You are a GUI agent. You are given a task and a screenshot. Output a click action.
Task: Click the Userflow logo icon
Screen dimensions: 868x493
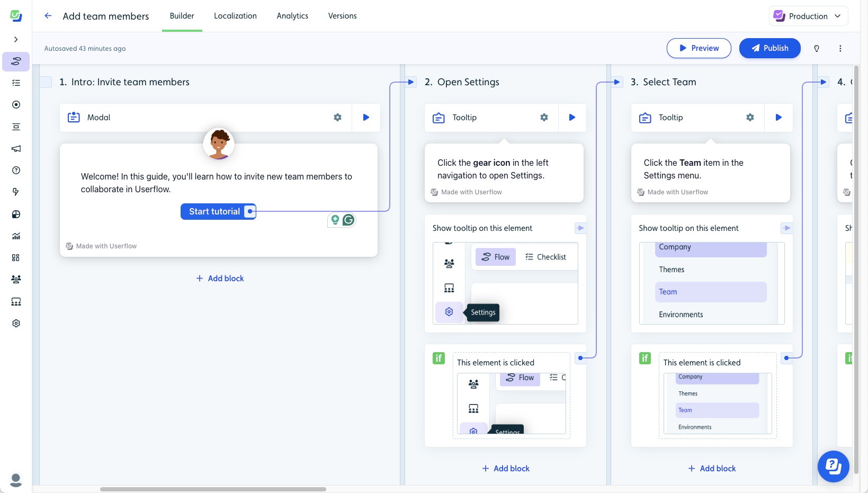[16, 16]
